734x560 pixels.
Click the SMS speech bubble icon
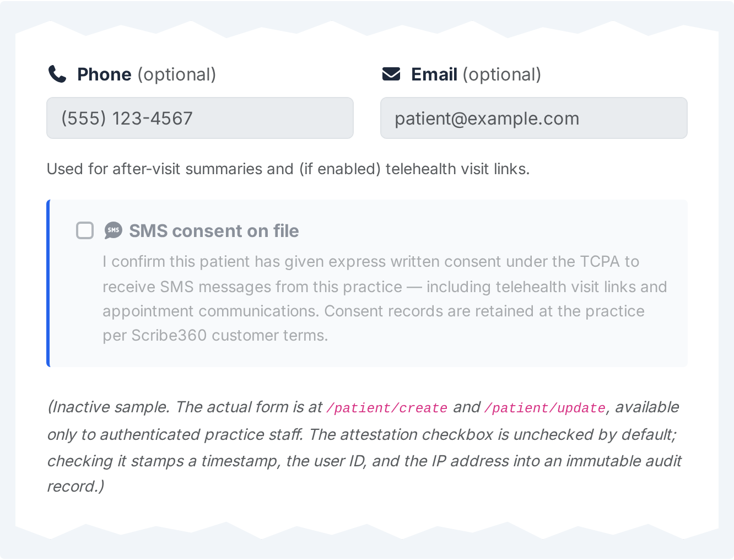click(x=114, y=230)
